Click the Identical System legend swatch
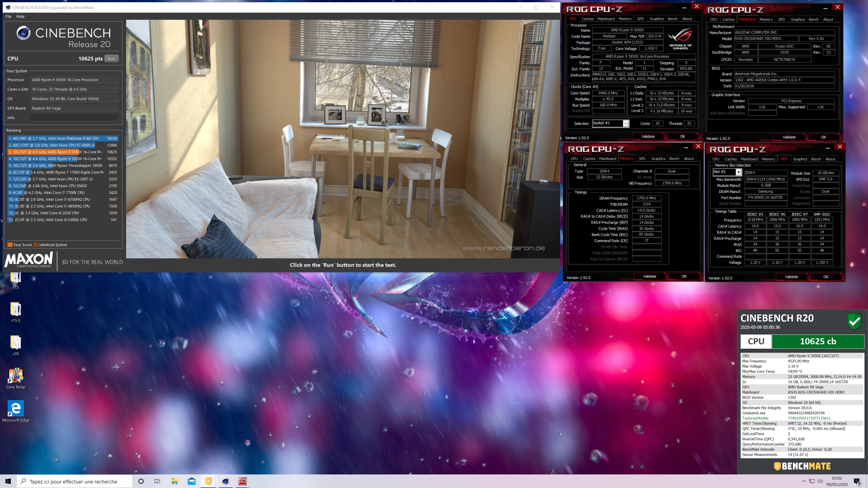868x488 pixels. [36, 245]
